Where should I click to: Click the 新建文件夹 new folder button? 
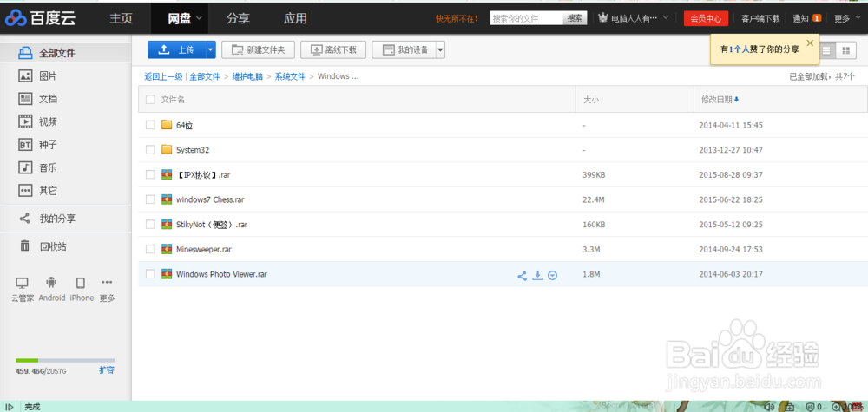click(258, 49)
